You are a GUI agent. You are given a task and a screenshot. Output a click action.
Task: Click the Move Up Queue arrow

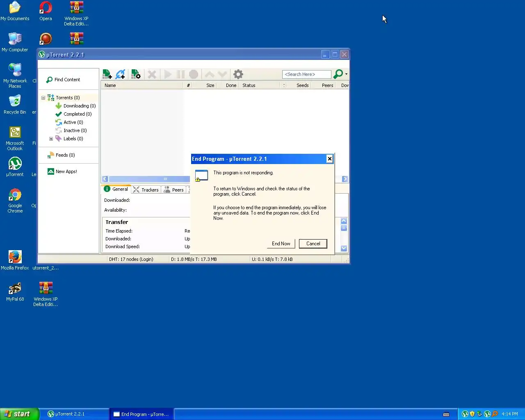210,74
